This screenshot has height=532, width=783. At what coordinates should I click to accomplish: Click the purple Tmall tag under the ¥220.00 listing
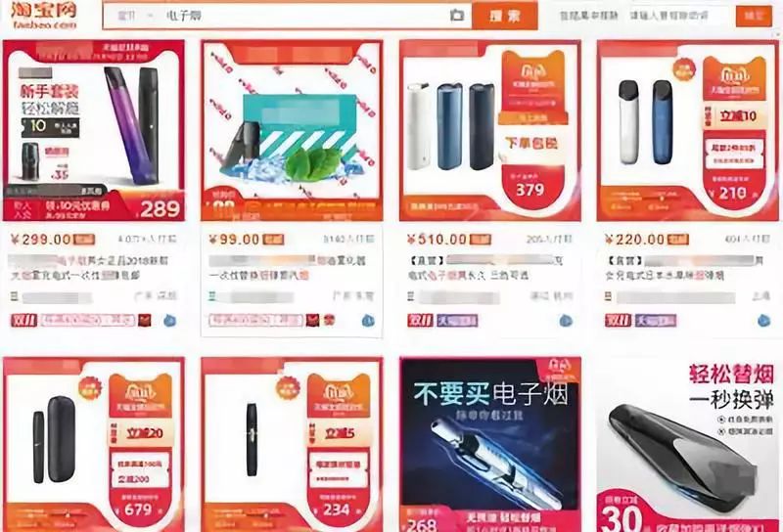coord(656,321)
